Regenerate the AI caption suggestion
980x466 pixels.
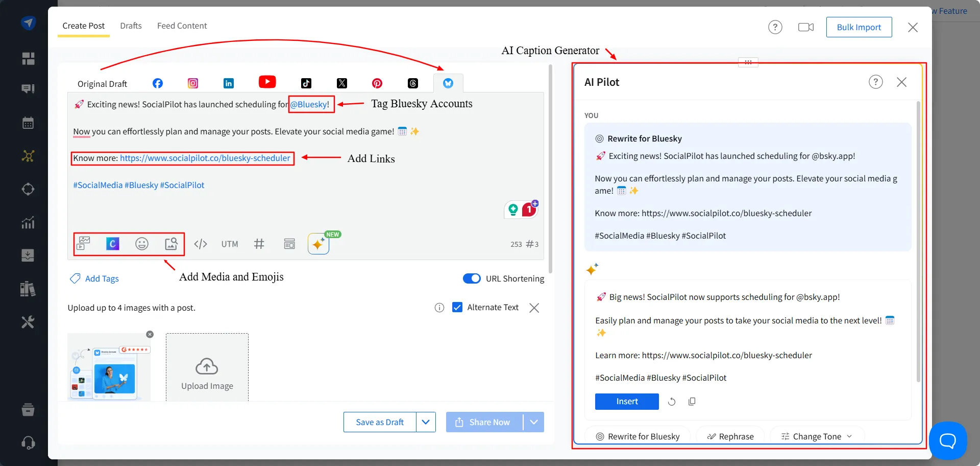[x=671, y=401]
